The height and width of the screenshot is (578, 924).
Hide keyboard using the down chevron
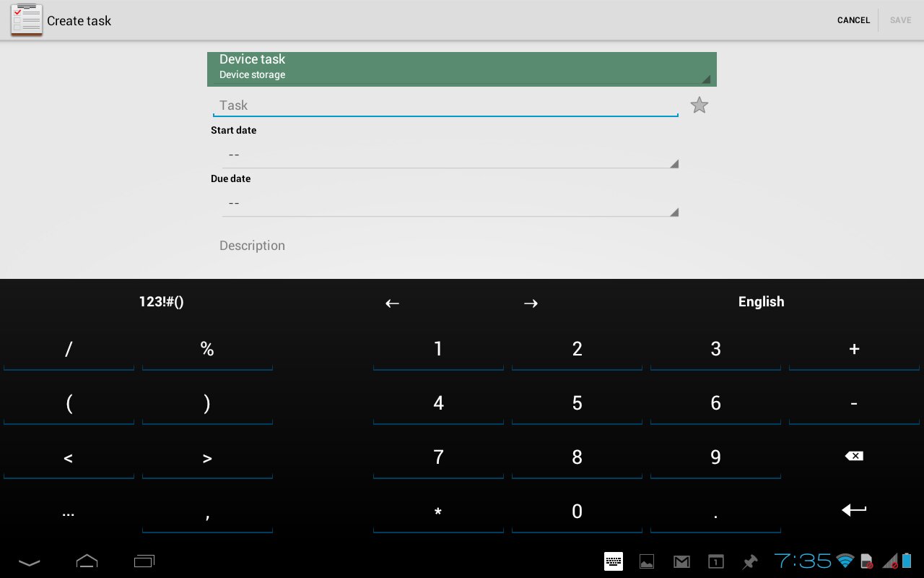click(x=29, y=562)
